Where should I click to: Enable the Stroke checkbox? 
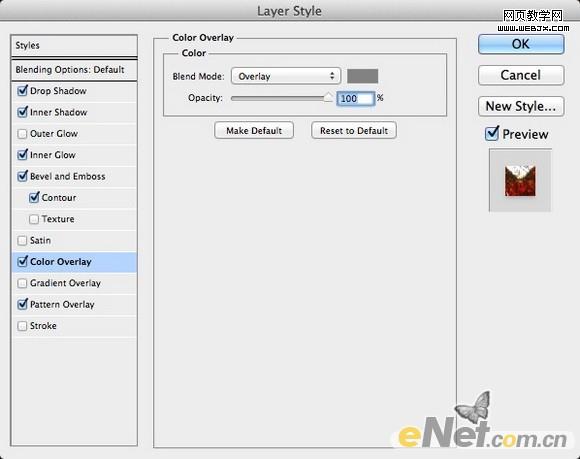(x=22, y=326)
